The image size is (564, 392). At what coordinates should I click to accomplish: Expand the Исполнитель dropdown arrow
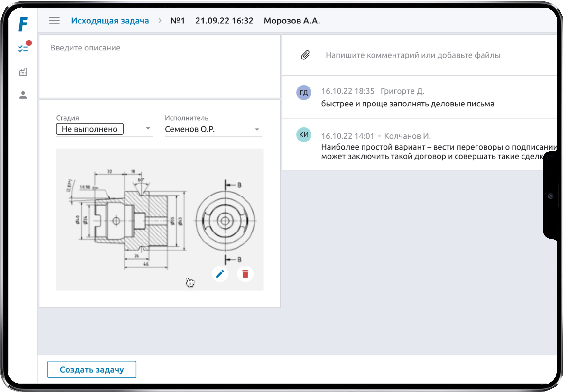(257, 129)
